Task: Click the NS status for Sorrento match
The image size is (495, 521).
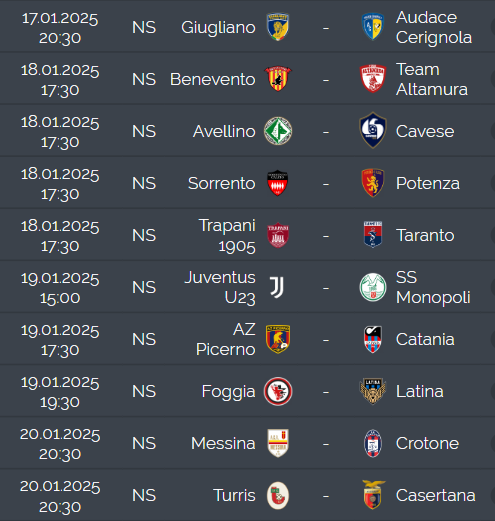Action: click(144, 183)
